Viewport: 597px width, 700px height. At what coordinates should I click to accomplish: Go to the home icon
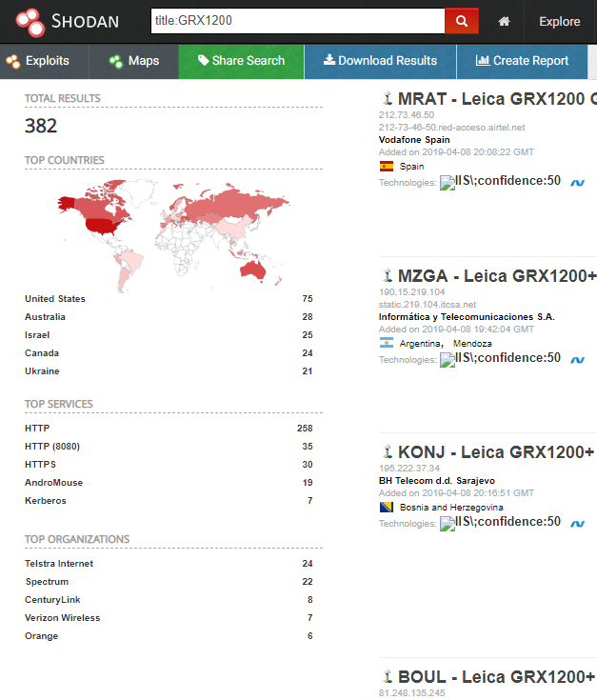click(x=504, y=21)
